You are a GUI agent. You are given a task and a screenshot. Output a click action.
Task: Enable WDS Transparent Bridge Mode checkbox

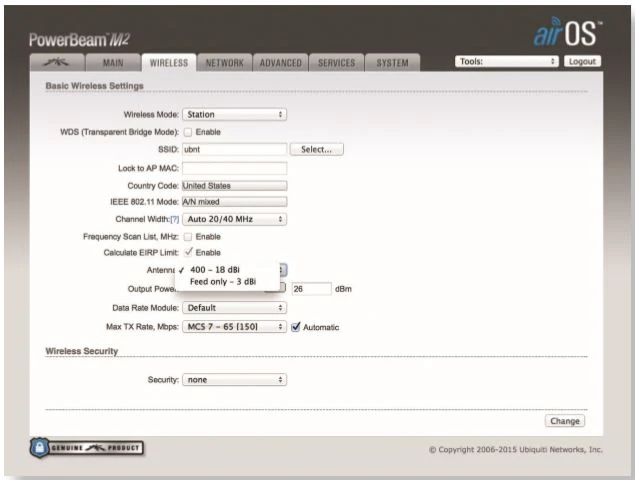coord(188,132)
